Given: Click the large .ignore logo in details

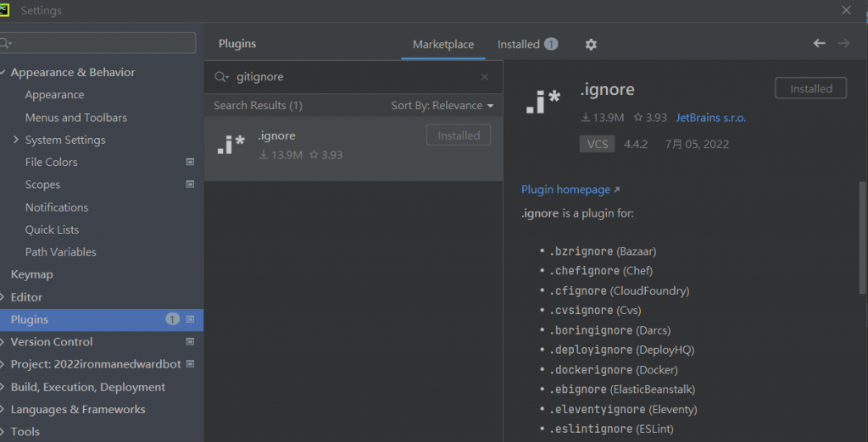Looking at the screenshot, I should (542, 102).
